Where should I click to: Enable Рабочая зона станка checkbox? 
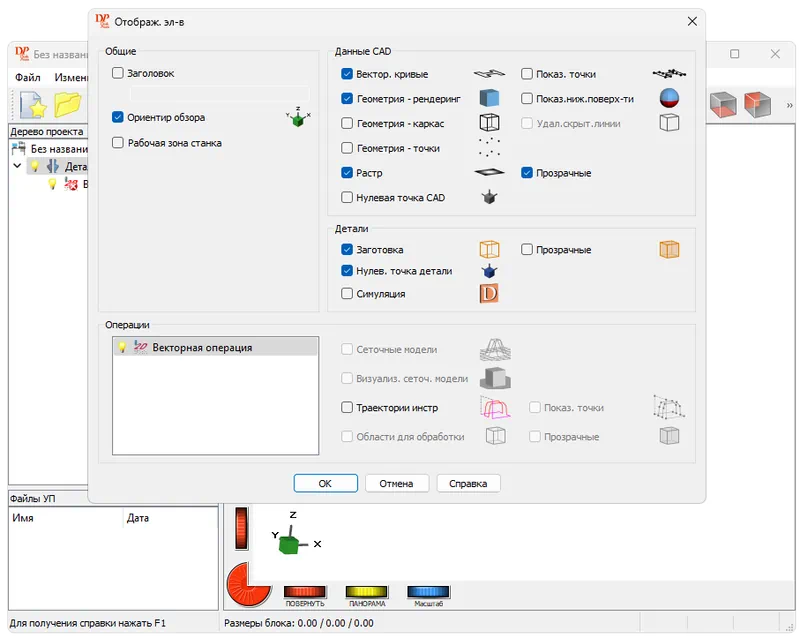[x=118, y=142]
